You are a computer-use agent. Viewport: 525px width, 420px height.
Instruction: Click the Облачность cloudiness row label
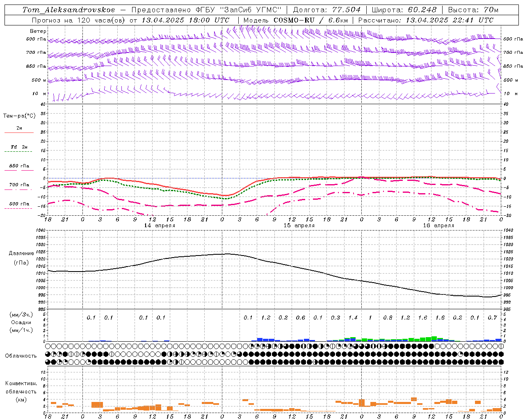[21, 356]
